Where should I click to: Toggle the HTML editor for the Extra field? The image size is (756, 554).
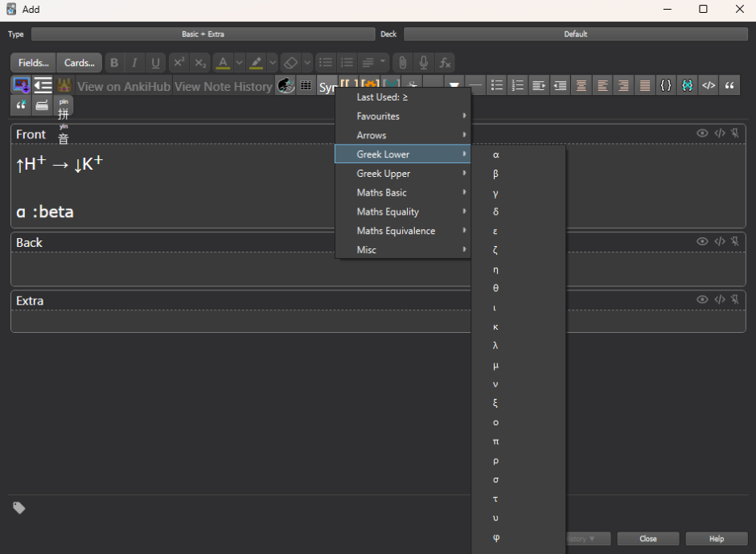point(719,299)
